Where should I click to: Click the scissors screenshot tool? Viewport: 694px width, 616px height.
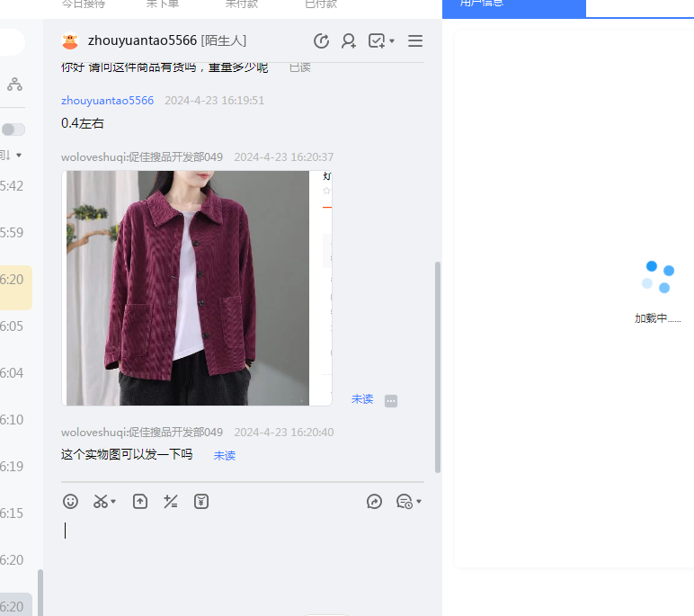click(x=101, y=502)
